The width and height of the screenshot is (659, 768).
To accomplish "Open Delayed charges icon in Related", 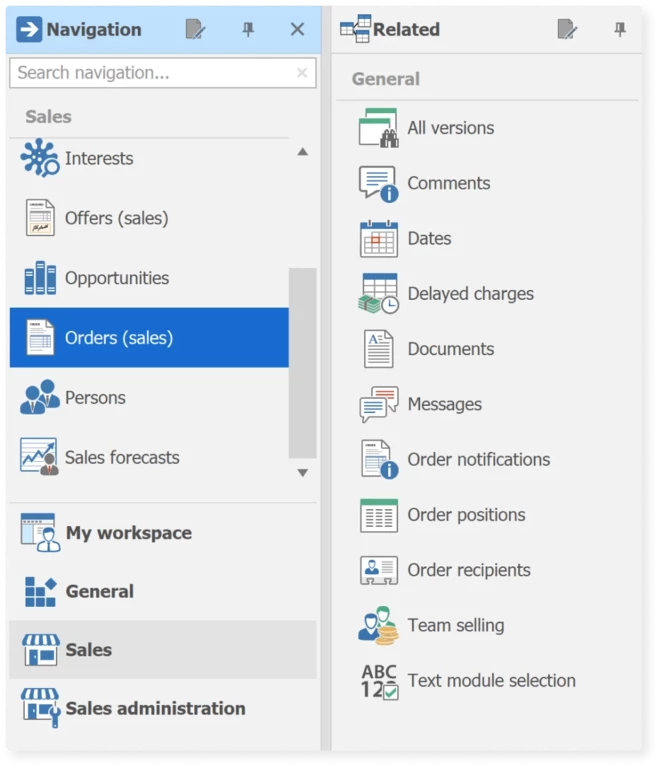I will pyautogui.click(x=378, y=294).
